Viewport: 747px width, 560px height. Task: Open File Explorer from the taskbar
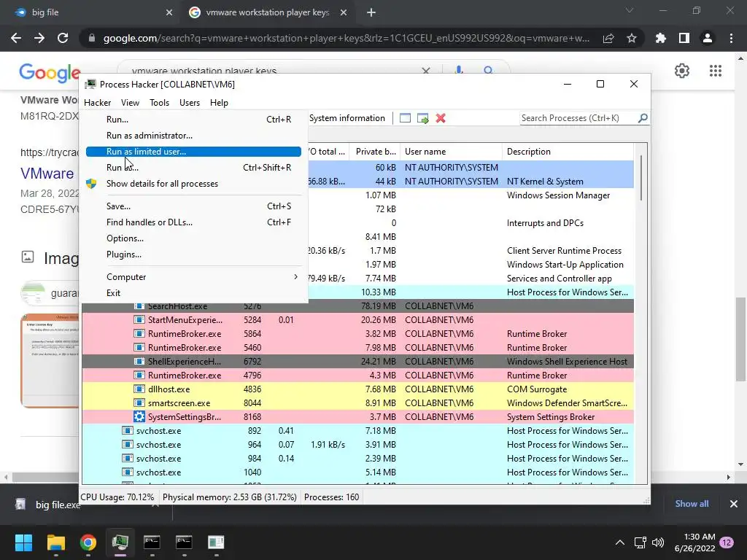[x=55, y=542]
